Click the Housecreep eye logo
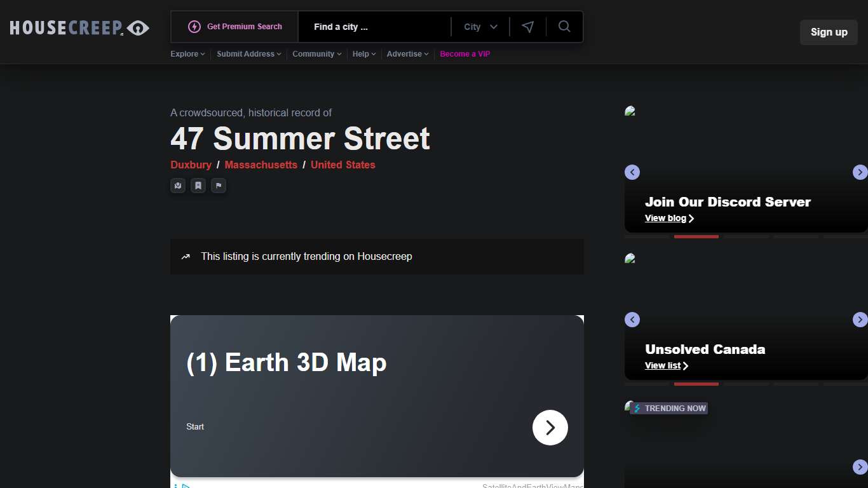This screenshot has width=868, height=488. (x=138, y=28)
